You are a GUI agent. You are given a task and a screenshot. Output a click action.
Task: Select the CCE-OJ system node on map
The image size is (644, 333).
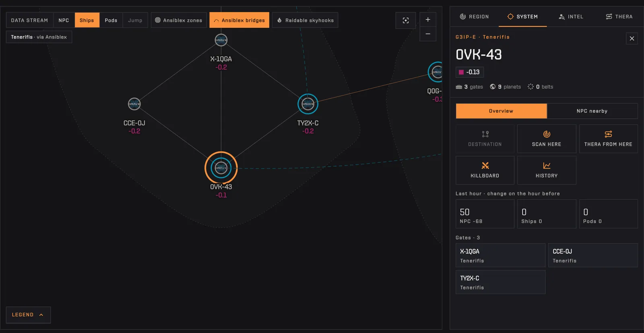(134, 104)
